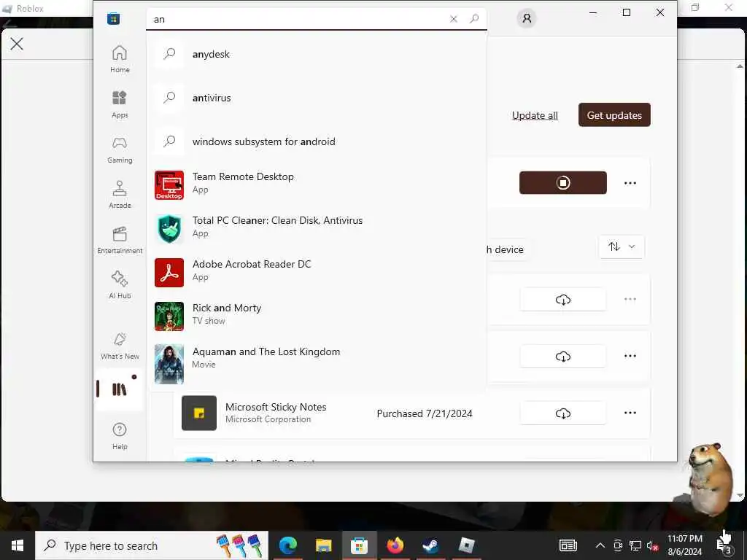Click Purchased 7/21/2024 text
The image size is (747, 560).
(x=424, y=413)
